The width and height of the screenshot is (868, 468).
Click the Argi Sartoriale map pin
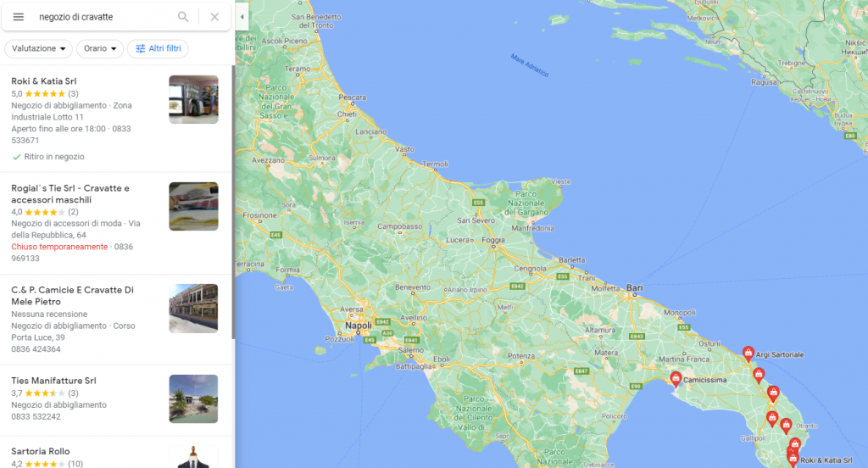[748, 354]
